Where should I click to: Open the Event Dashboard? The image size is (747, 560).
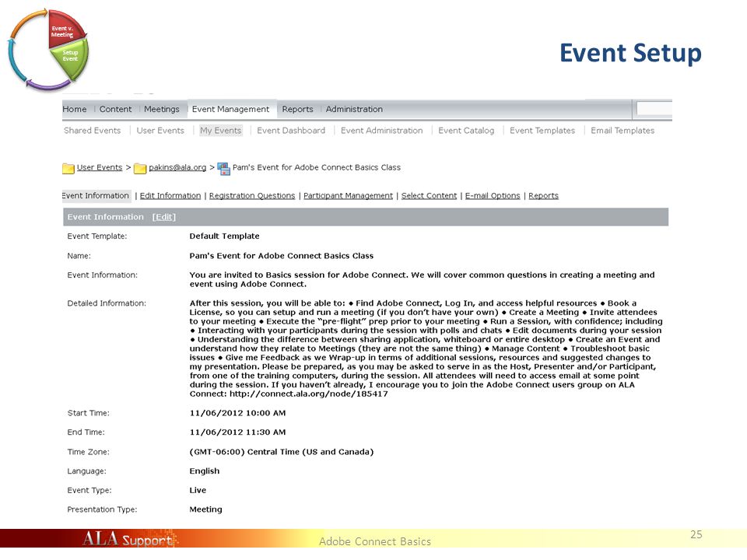click(290, 131)
